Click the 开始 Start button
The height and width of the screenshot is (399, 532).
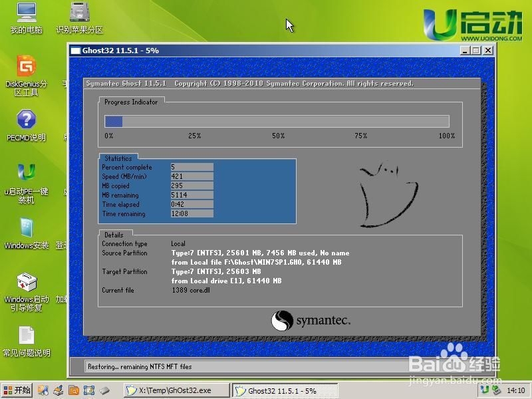point(17,390)
